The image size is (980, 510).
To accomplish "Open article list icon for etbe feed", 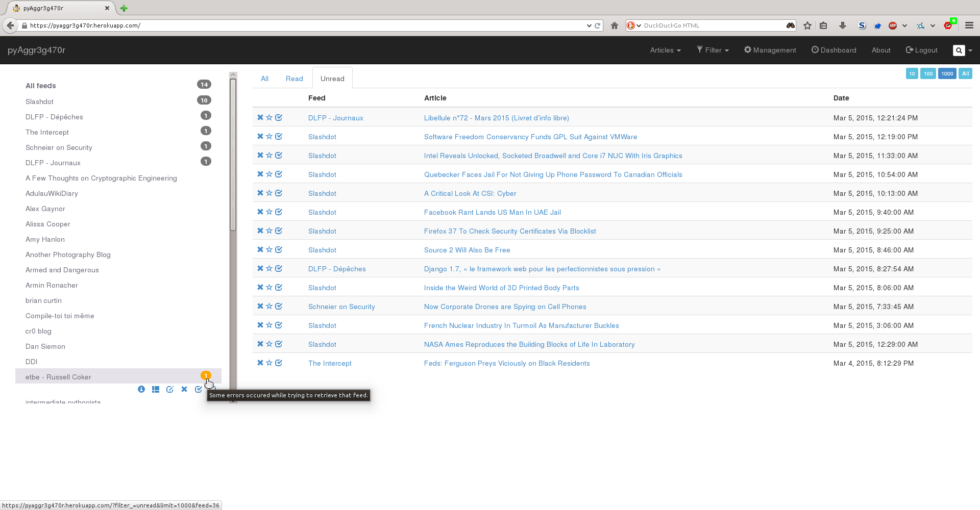I will (x=156, y=389).
